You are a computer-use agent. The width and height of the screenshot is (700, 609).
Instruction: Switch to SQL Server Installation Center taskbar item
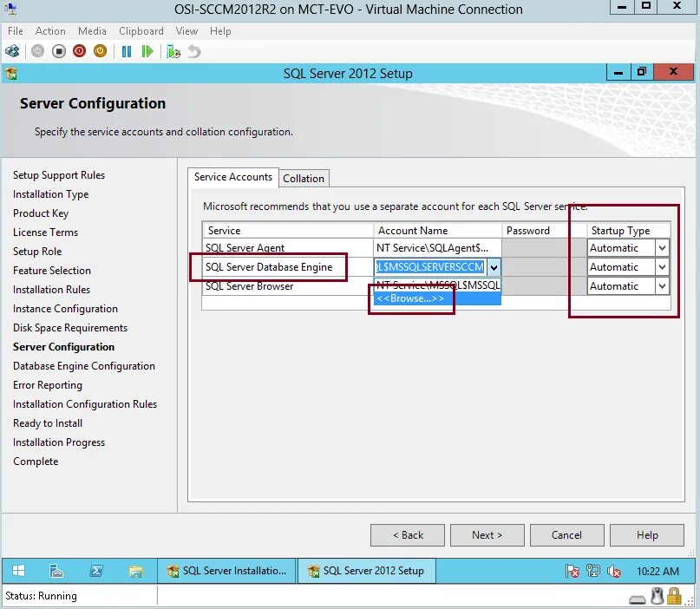tap(226, 571)
